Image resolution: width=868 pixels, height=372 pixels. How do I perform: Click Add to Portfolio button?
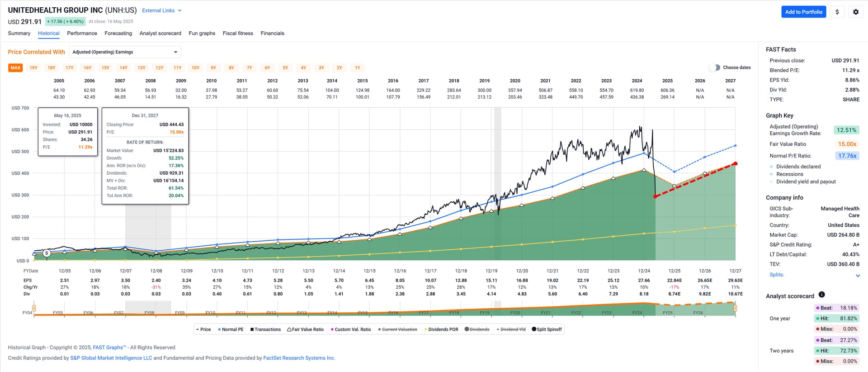click(803, 12)
